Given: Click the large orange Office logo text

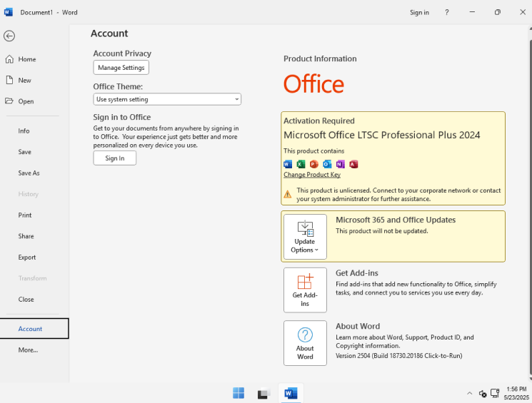Looking at the screenshot, I should point(313,84).
